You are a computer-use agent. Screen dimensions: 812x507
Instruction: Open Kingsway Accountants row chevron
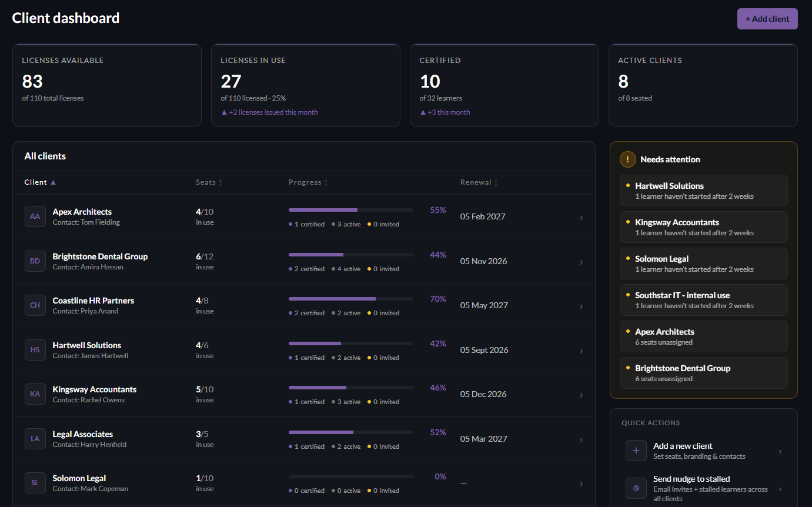[x=581, y=395]
